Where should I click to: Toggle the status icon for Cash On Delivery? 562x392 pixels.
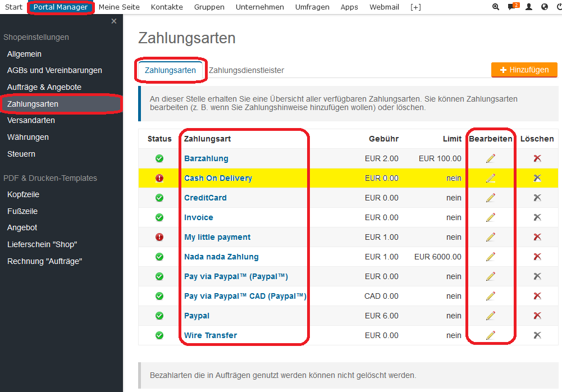(x=159, y=178)
